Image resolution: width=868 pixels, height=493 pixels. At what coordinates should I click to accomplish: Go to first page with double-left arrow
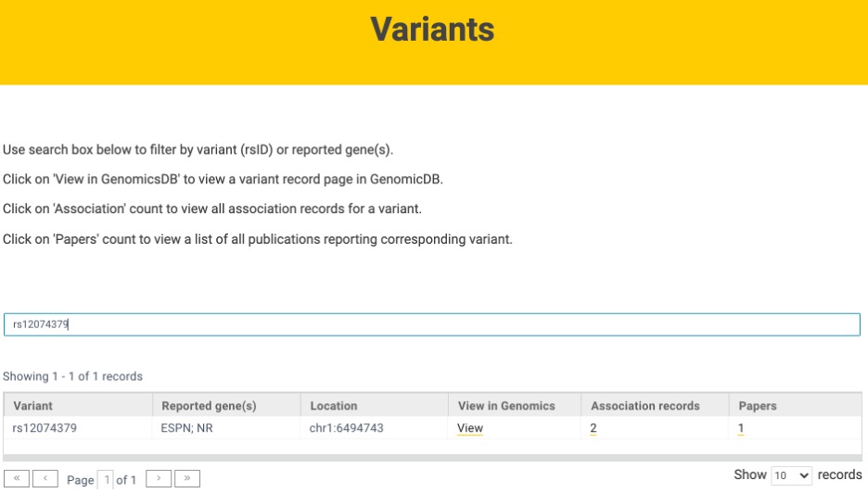point(17,478)
